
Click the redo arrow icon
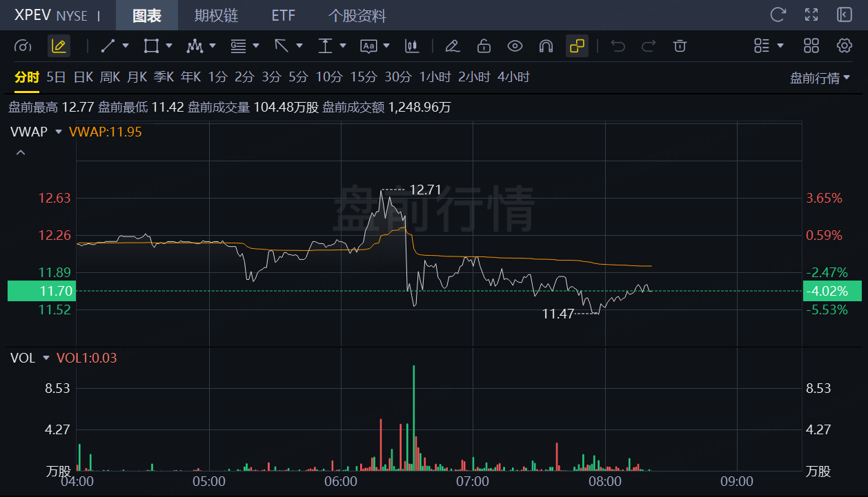click(x=649, y=46)
